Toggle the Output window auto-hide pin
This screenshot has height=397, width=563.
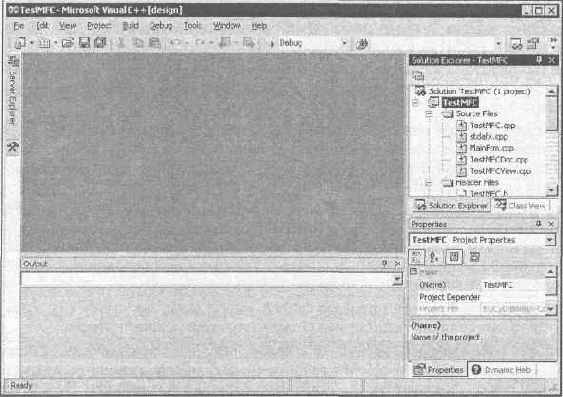385,263
